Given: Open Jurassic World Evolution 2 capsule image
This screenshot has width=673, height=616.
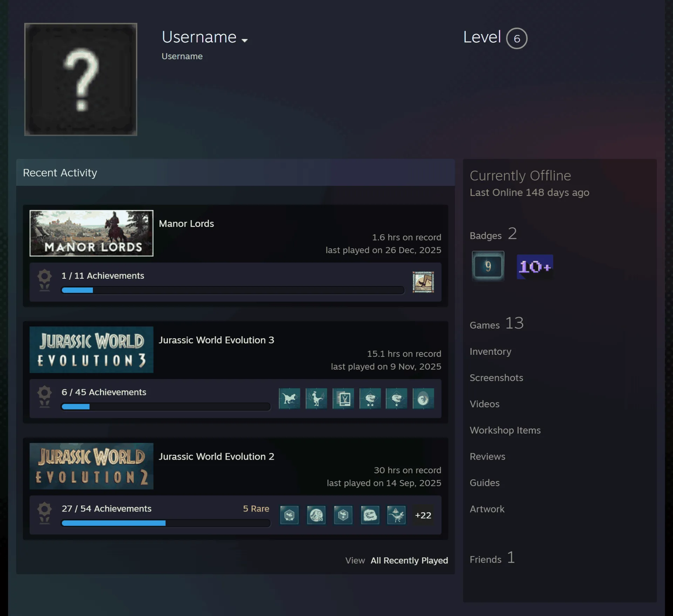Looking at the screenshot, I should click(91, 466).
